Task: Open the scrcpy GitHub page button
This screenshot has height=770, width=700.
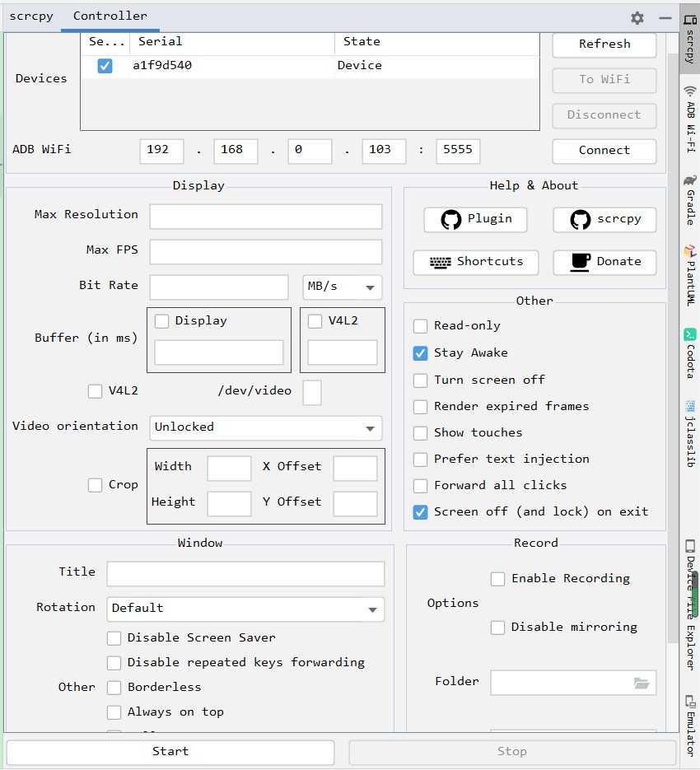Action: point(604,219)
